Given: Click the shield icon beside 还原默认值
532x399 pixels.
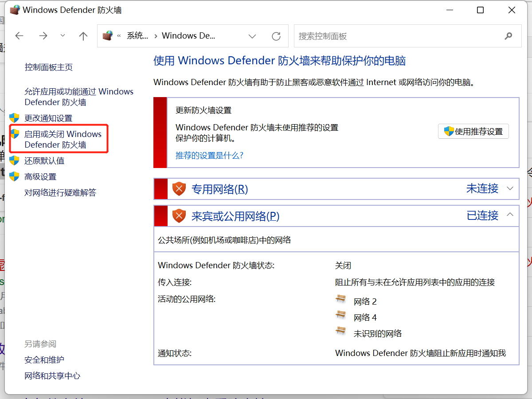Looking at the screenshot, I should [15, 160].
